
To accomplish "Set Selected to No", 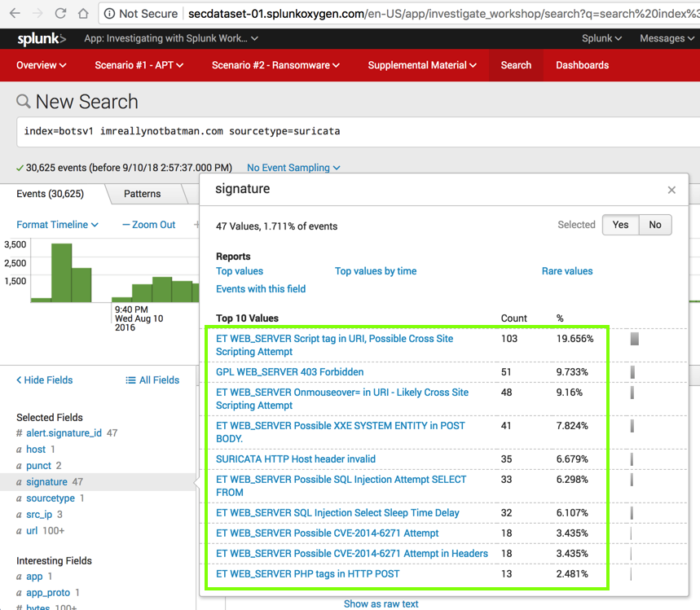I will click(x=654, y=225).
